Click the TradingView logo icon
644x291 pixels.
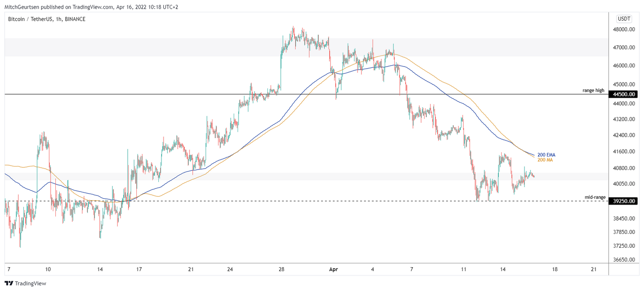(9, 283)
